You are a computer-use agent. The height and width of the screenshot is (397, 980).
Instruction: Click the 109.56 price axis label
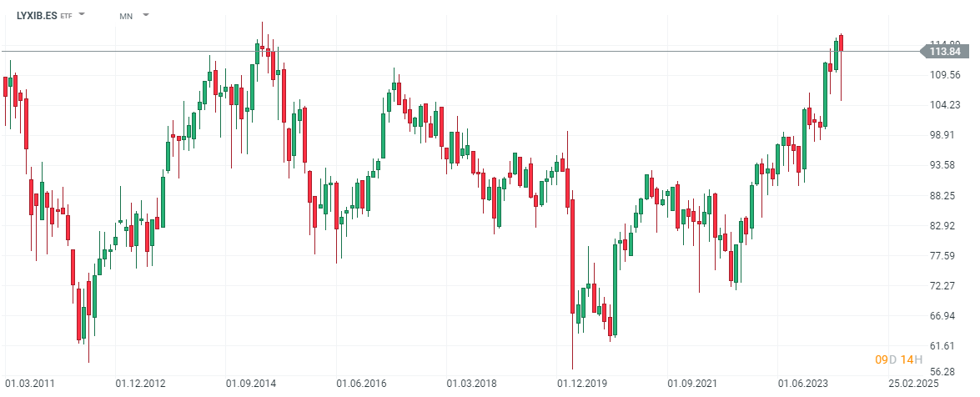(945, 74)
